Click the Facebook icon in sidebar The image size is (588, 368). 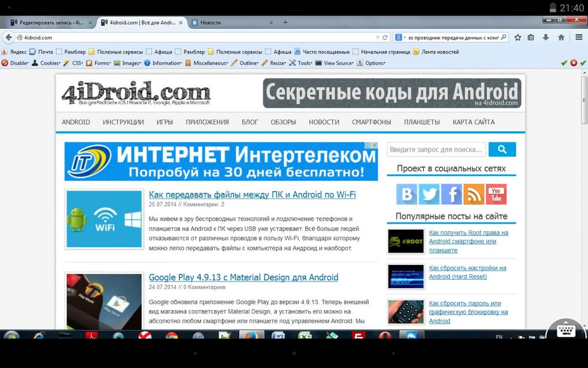[451, 194]
